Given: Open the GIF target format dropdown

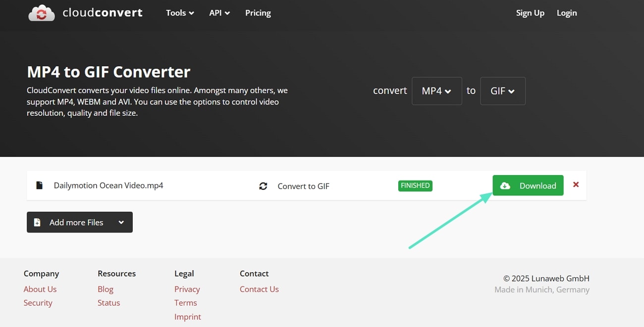Looking at the screenshot, I should tap(503, 91).
